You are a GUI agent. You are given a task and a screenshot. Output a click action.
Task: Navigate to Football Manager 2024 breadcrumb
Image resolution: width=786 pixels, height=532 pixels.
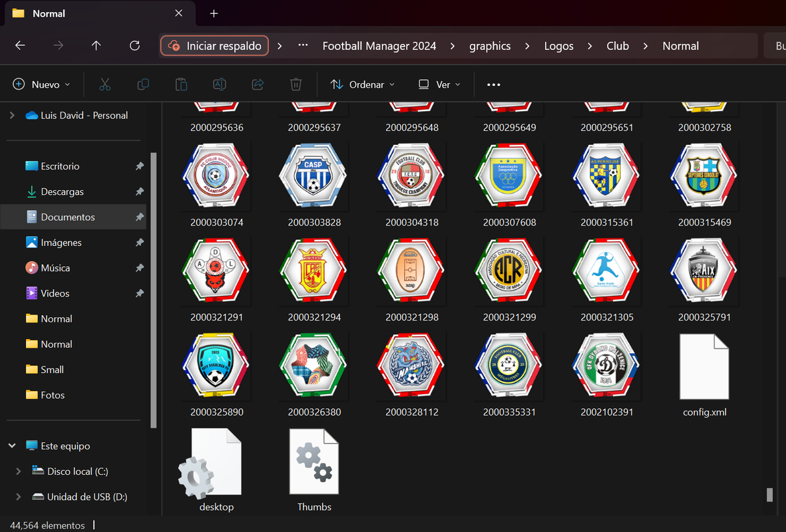point(379,46)
